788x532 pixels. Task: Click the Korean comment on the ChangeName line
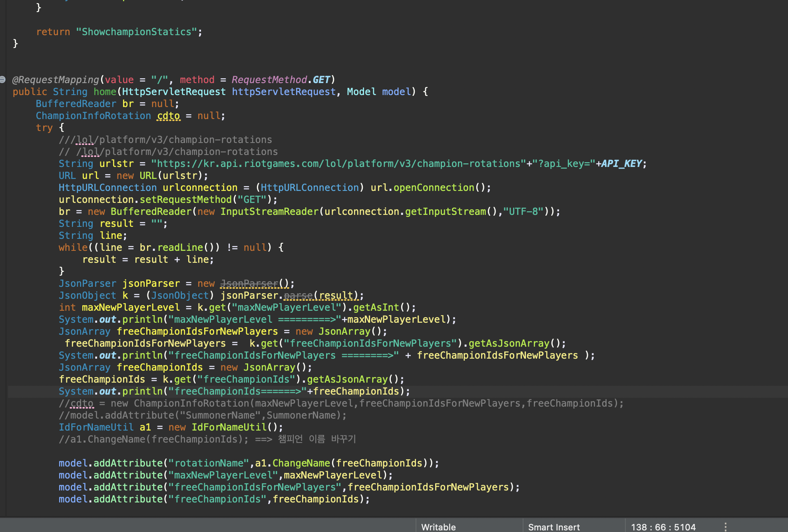coord(316,439)
